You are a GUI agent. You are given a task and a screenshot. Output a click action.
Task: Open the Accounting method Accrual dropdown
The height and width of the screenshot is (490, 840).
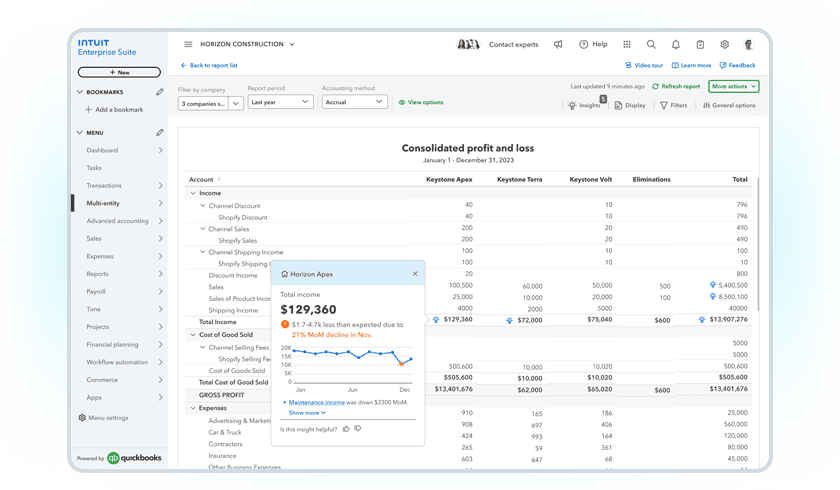(x=354, y=101)
